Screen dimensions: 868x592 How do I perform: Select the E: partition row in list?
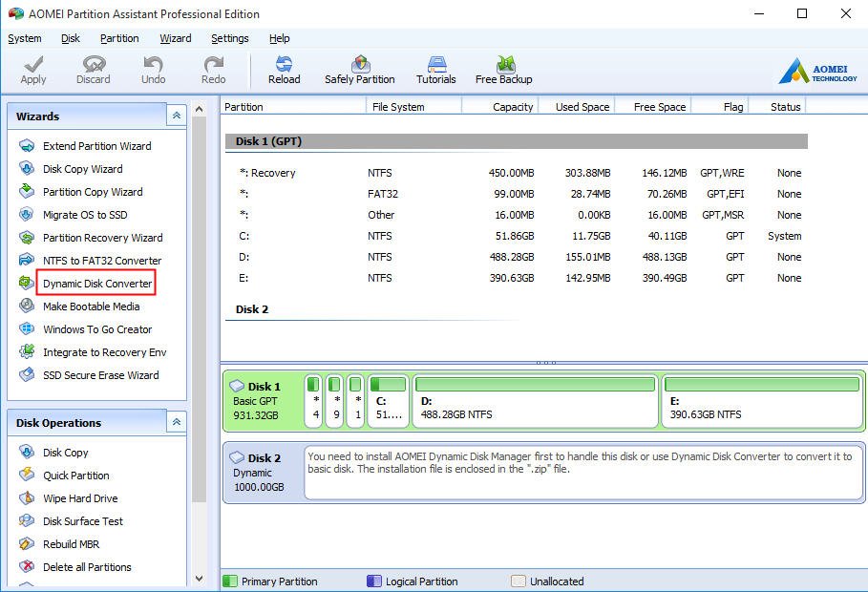(517, 278)
